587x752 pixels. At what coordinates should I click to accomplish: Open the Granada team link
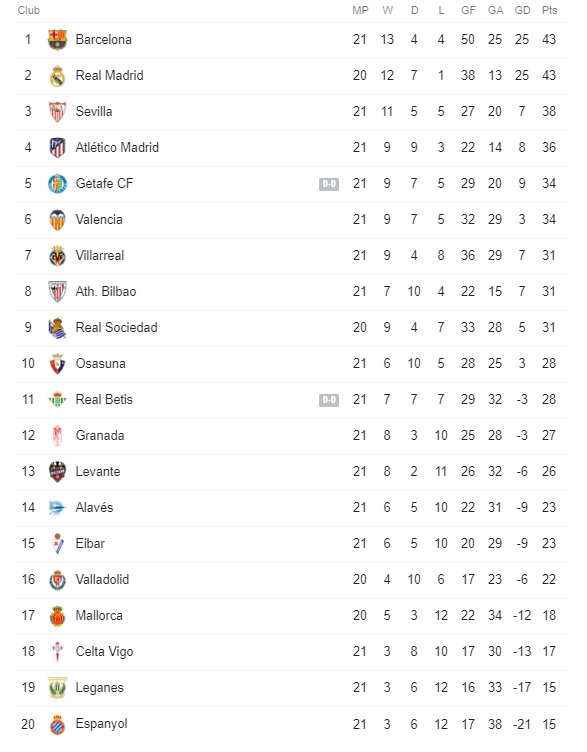point(100,435)
